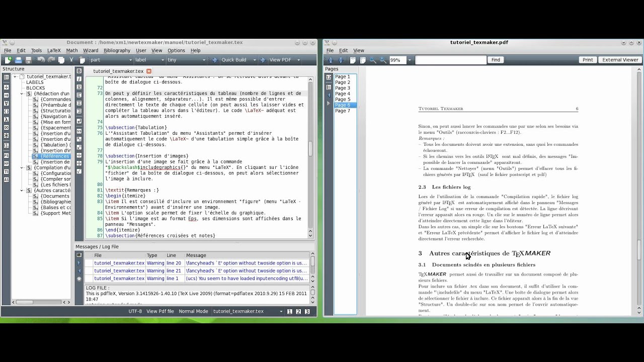The width and height of the screenshot is (644, 362).
Task: Open the Math menu
Action: (72, 50)
